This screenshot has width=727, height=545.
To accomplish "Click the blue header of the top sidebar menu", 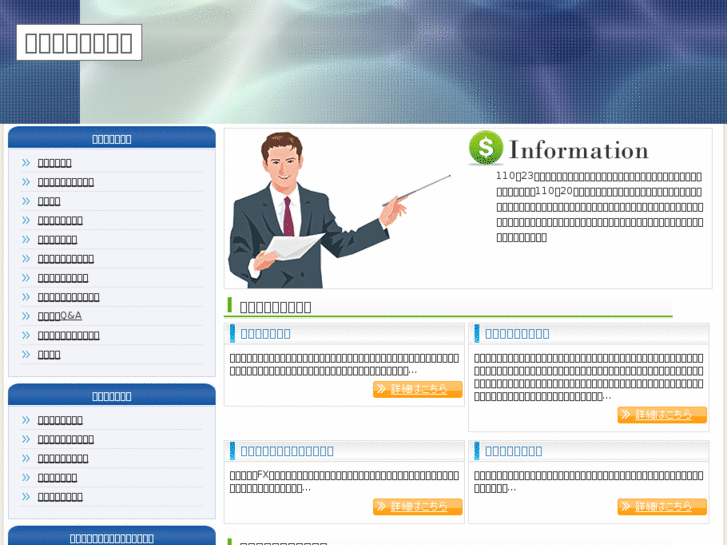I will point(112,138).
